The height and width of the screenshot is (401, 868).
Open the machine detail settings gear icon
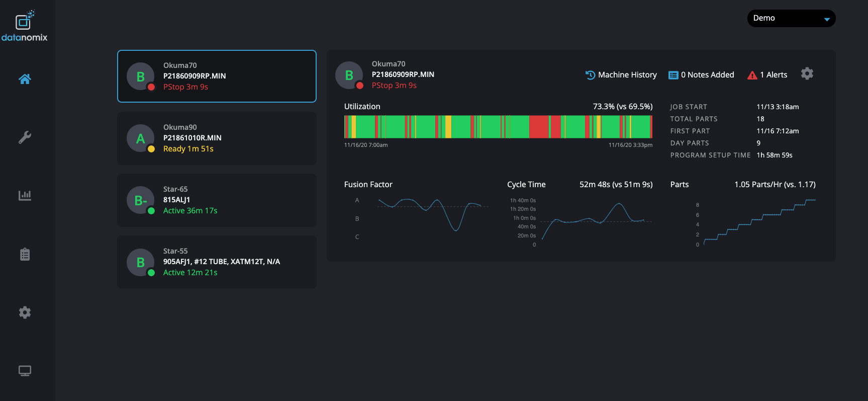coord(807,73)
